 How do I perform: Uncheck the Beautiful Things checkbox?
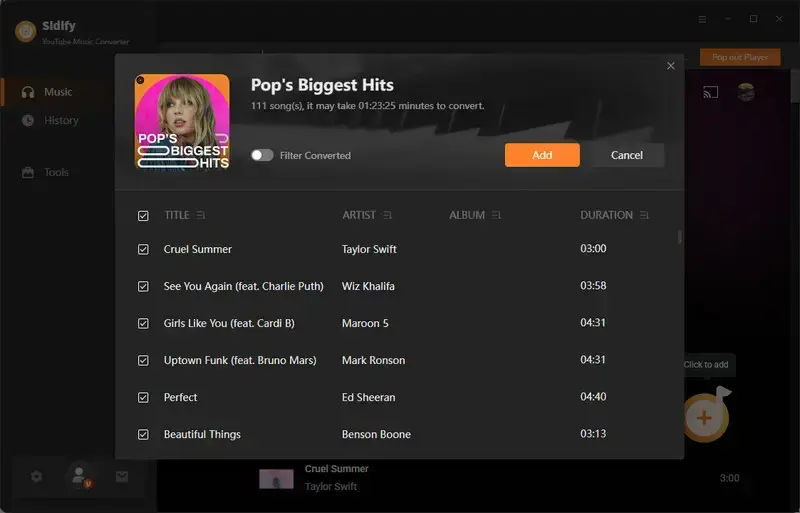143,434
